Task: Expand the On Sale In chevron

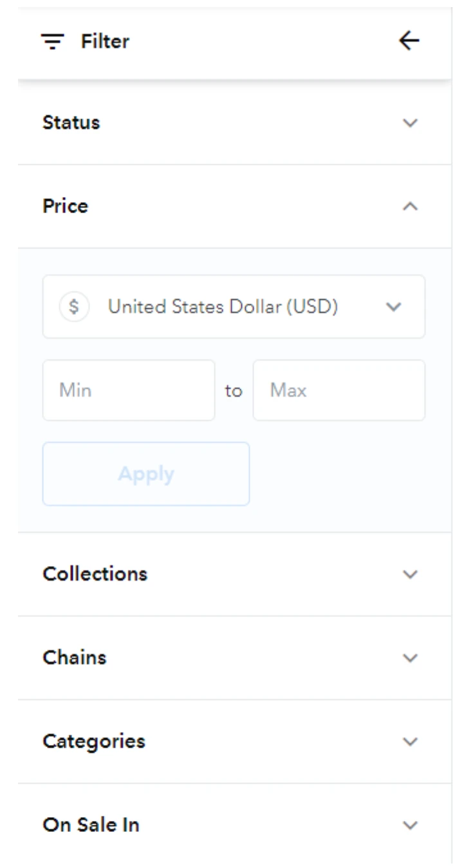Action: (410, 825)
